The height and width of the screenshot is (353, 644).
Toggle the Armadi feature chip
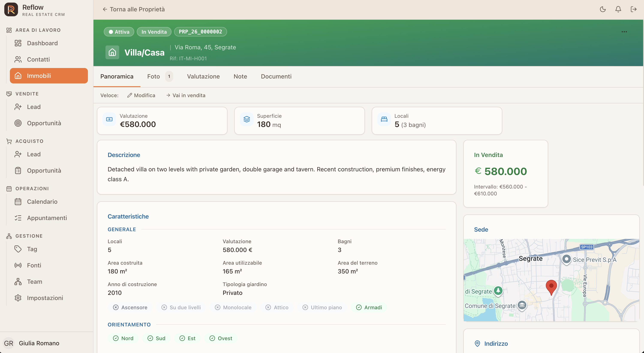[369, 307]
